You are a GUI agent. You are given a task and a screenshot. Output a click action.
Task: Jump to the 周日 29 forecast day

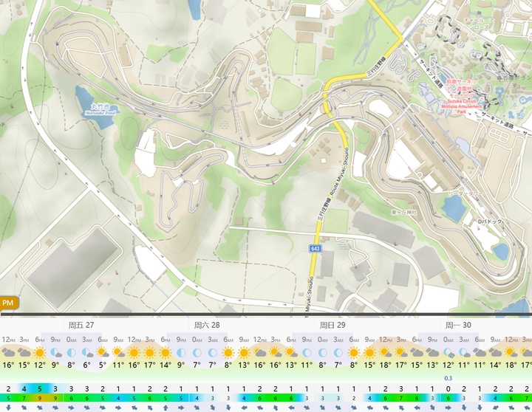pos(332,325)
